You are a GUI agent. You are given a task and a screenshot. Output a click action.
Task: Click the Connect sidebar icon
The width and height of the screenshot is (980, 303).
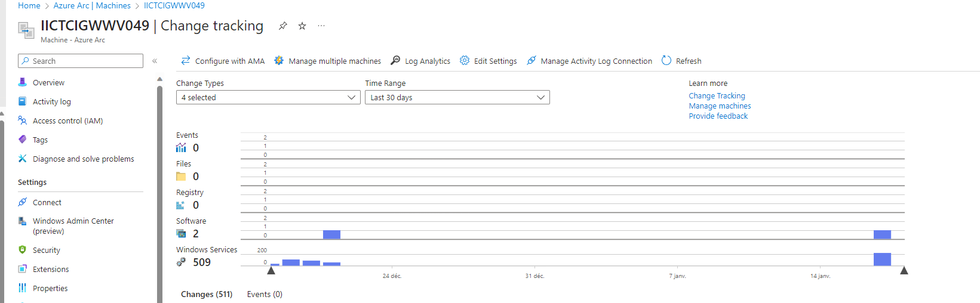(23, 202)
